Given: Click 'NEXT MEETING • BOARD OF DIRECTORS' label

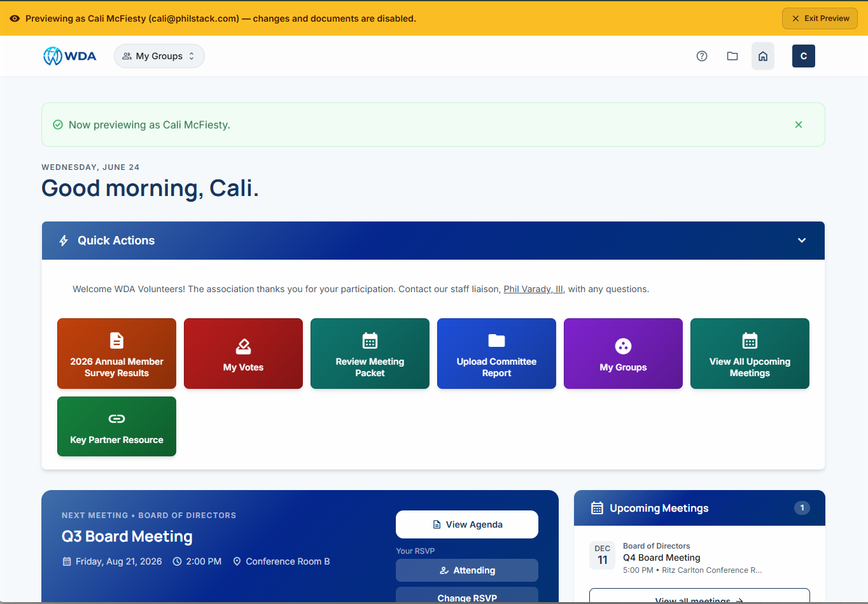Looking at the screenshot, I should click(149, 516).
